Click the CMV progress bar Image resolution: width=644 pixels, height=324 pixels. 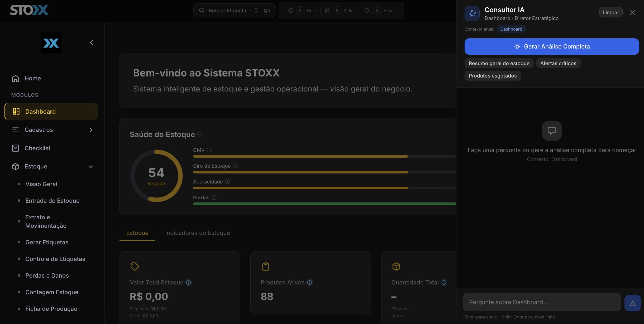325,156
